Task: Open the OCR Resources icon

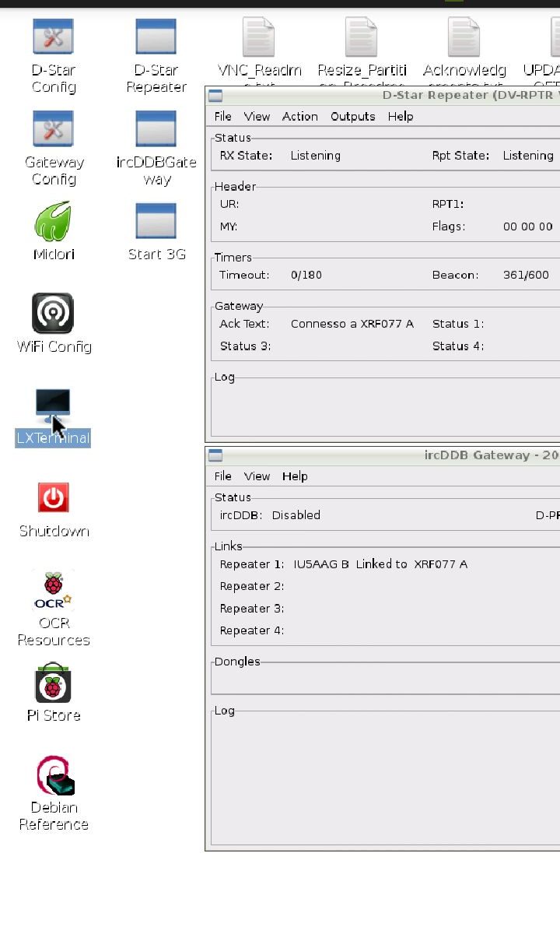Action: 53,590
